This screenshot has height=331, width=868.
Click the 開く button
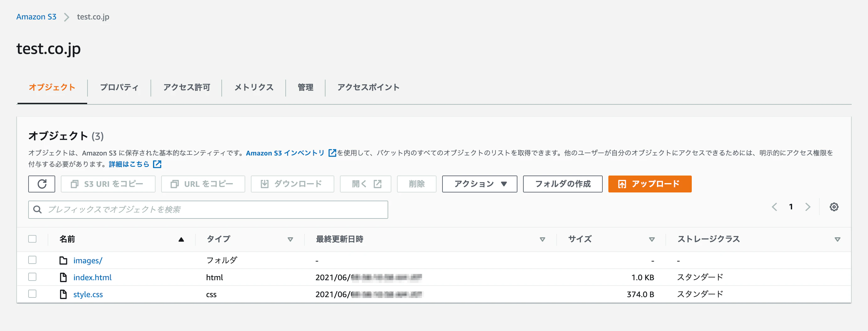[366, 184]
